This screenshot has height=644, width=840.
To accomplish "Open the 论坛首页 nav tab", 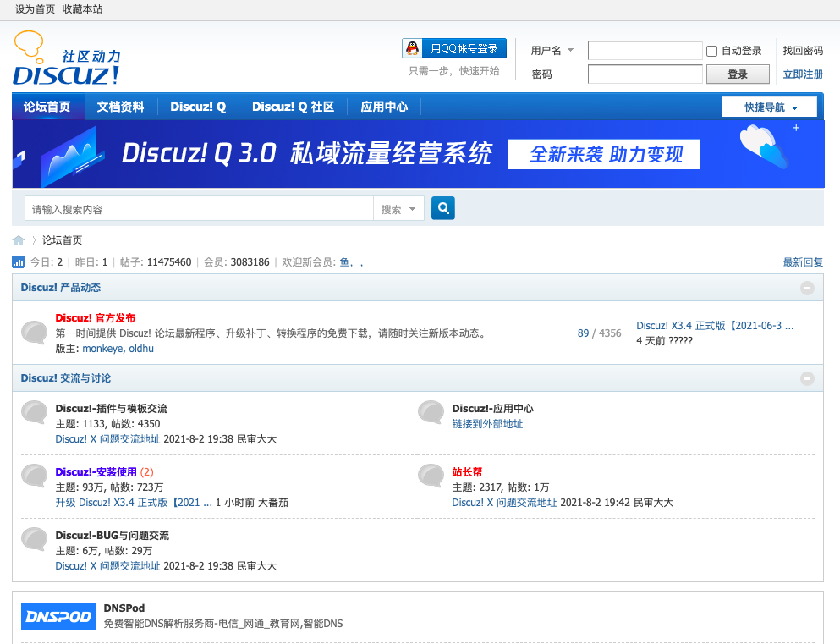I will [47, 107].
